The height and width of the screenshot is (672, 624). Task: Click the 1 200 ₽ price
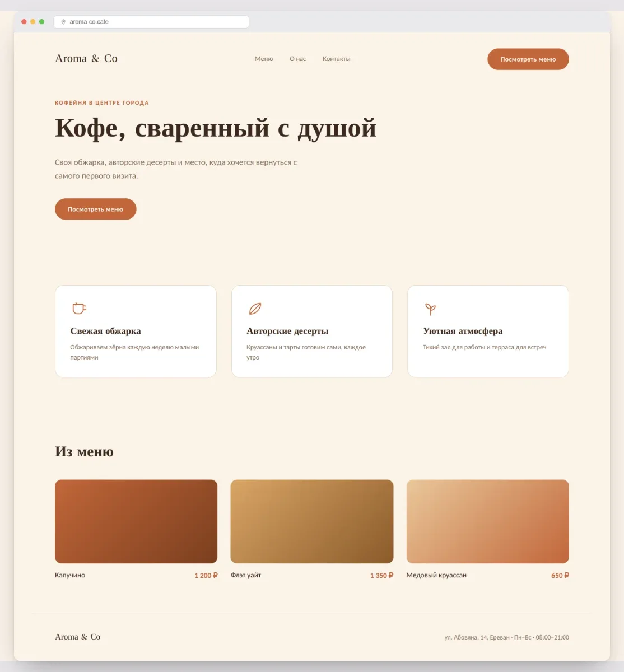click(x=206, y=575)
